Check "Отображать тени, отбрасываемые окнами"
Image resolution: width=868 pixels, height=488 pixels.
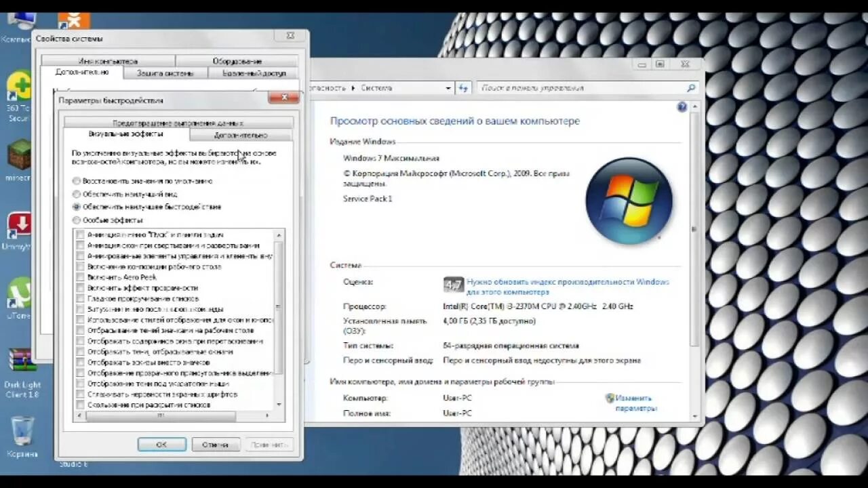click(x=80, y=352)
